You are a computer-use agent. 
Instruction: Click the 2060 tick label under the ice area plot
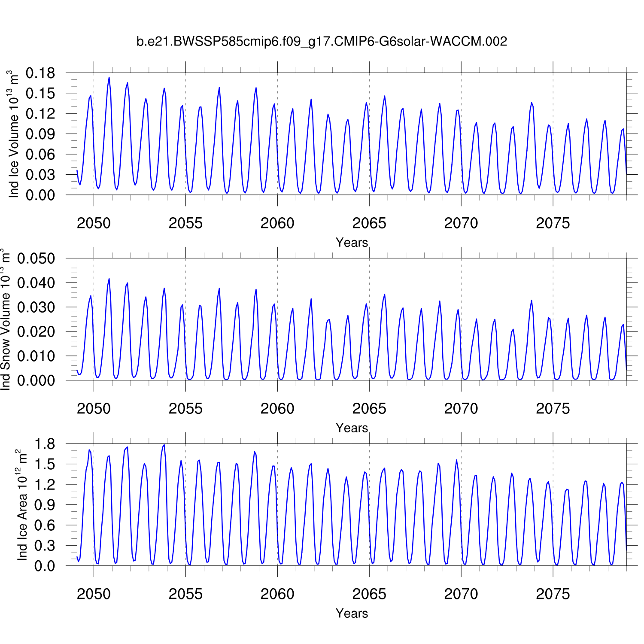[277, 594]
